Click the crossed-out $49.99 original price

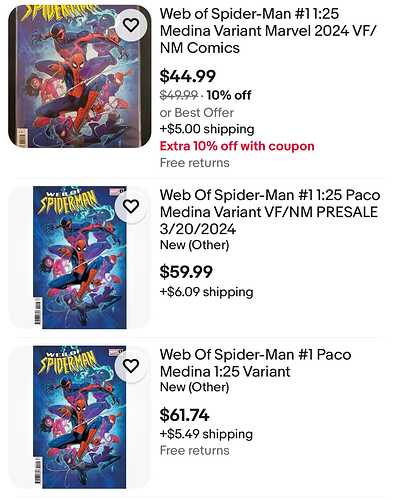coord(179,95)
